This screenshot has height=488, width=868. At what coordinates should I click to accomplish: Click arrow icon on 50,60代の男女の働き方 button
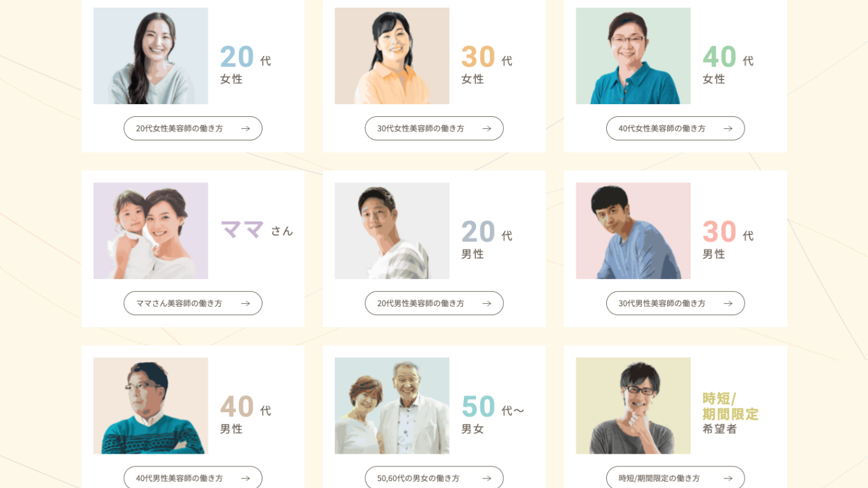(x=487, y=478)
